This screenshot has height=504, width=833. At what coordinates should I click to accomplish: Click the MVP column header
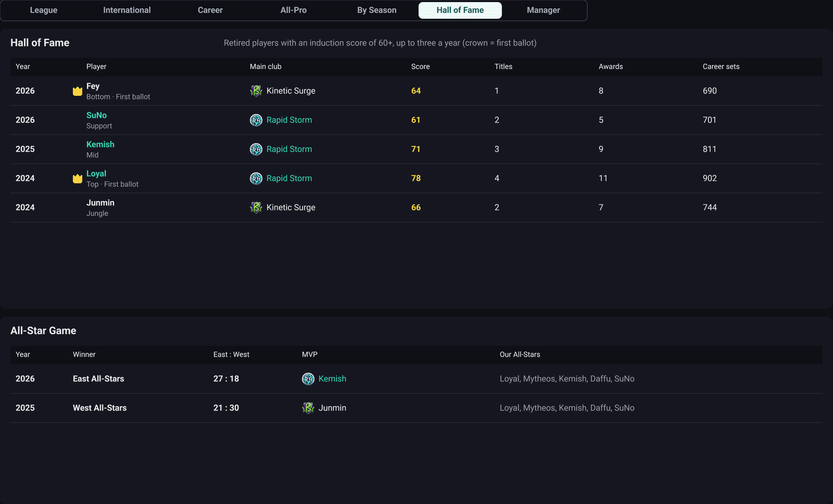coord(310,355)
